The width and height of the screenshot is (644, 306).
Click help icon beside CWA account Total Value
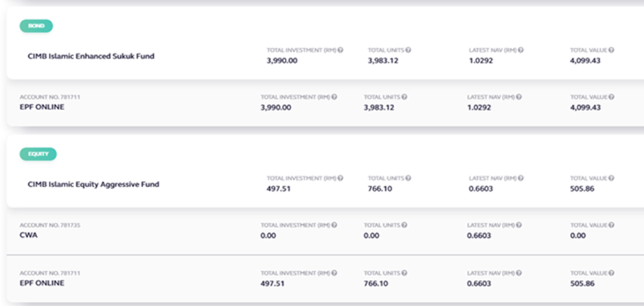[612, 226]
